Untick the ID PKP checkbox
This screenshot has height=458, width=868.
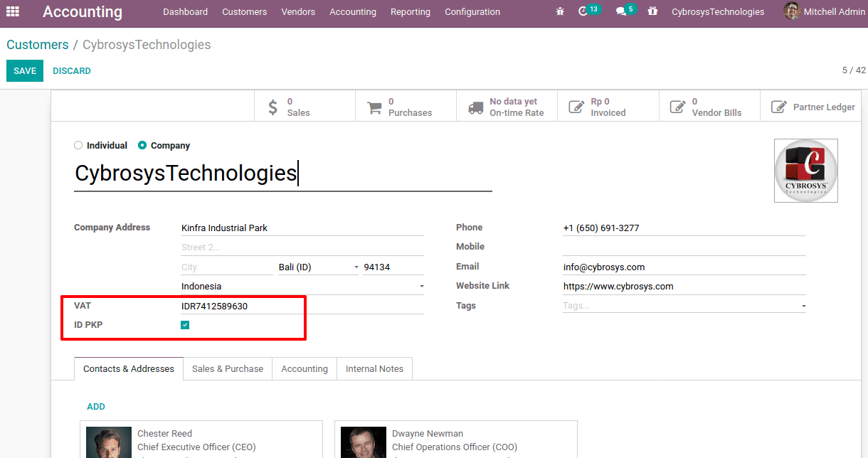pyautogui.click(x=185, y=325)
